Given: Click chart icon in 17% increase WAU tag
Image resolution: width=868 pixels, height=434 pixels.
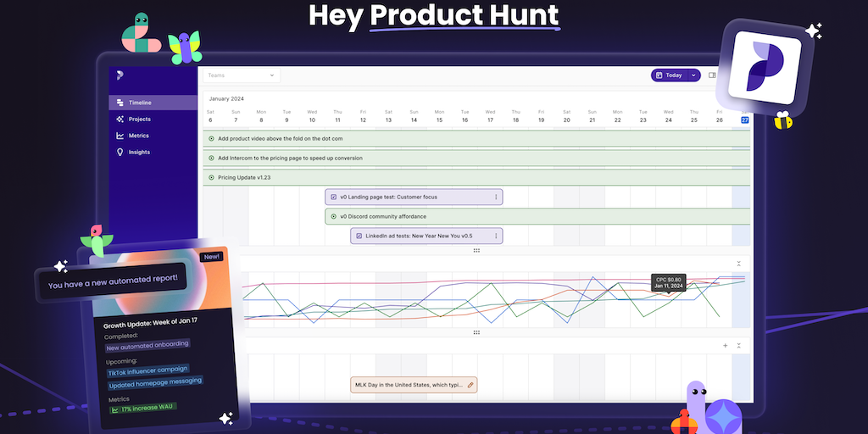Looking at the screenshot, I should [x=115, y=410].
